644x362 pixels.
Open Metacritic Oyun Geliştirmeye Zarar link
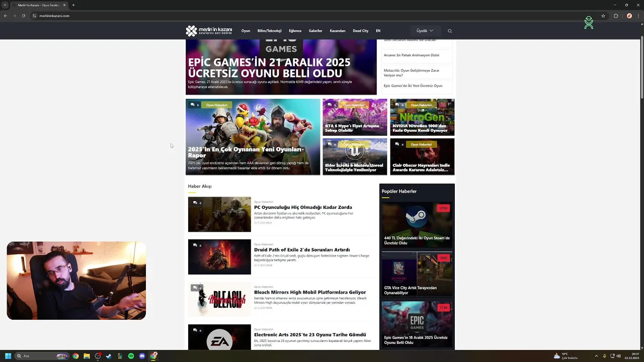click(x=412, y=73)
